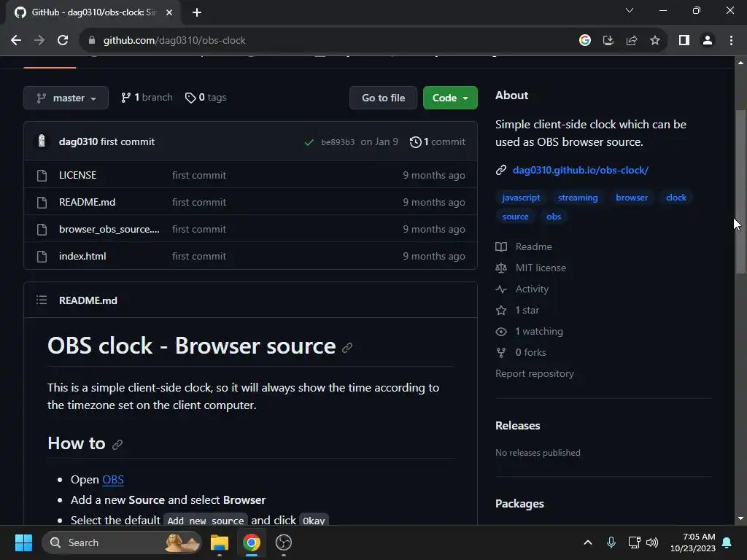The width and height of the screenshot is (747, 560).
Task: Click the taskbar Search box
Action: [x=122, y=542]
